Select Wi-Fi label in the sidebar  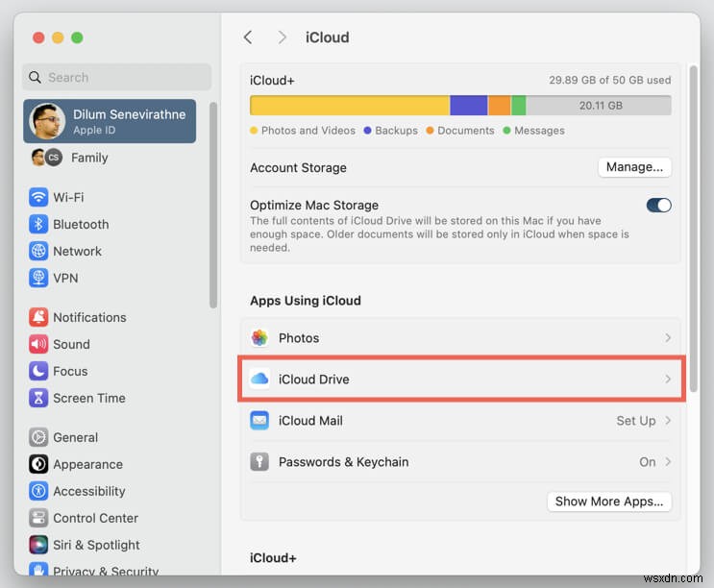(68, 198)
